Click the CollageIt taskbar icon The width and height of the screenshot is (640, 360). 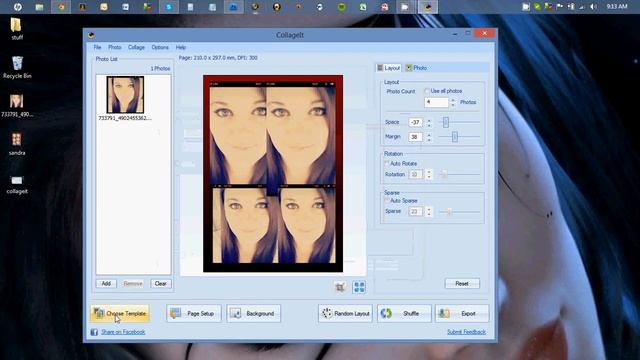pos(427,7)
